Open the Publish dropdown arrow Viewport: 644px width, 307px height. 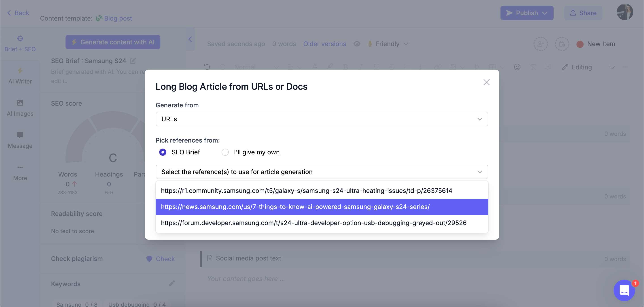click(x=545, y=13)
